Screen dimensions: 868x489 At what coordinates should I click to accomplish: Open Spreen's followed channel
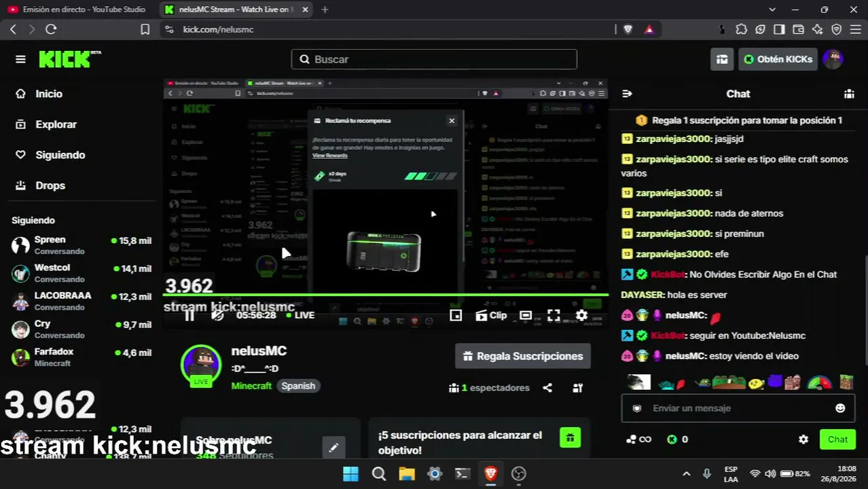[x=82, y=245]
